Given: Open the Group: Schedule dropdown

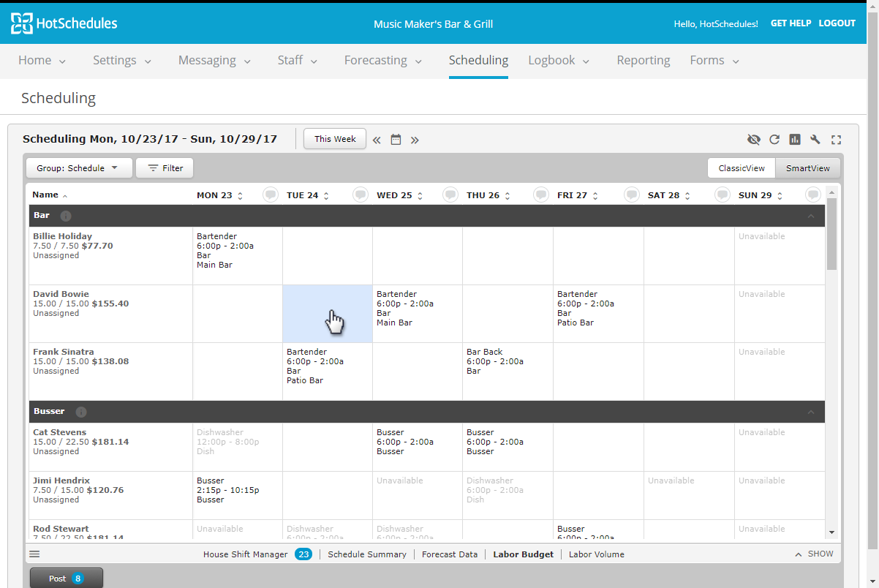Looking at the screenshot, I should pyautogui.click(x=79, y=168).
